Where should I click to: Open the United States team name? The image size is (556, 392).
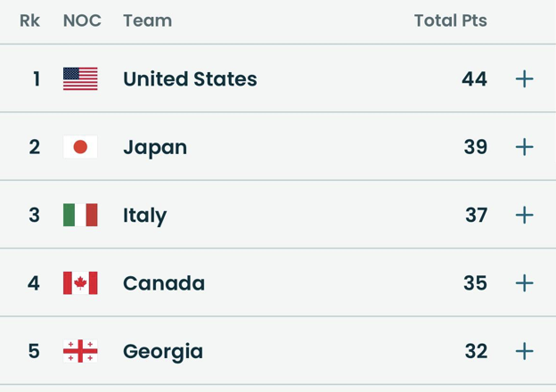tap(190, 78)
